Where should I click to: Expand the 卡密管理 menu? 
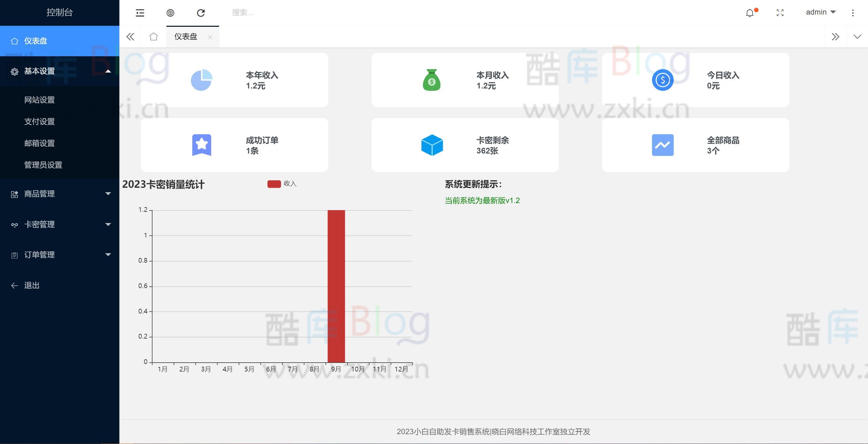coord(39,224)
